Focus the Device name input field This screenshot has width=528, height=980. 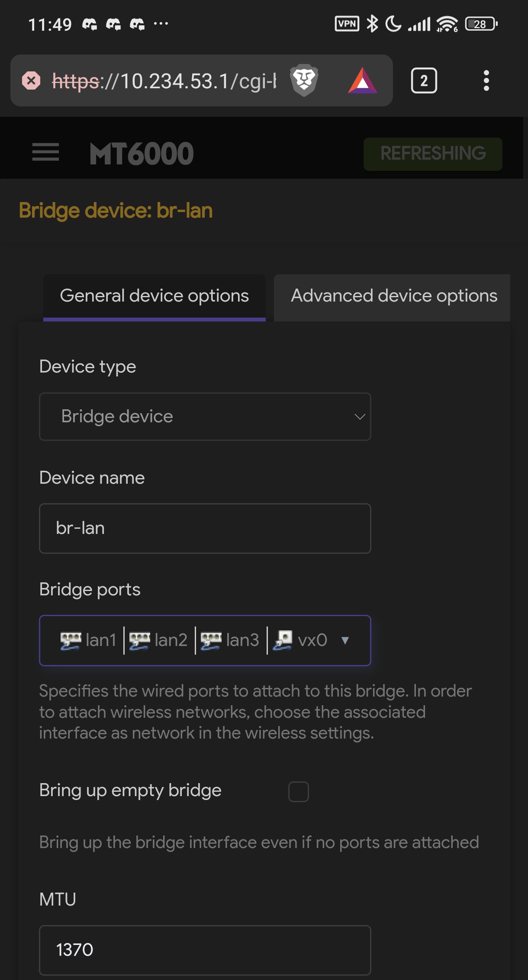[205, 528]
